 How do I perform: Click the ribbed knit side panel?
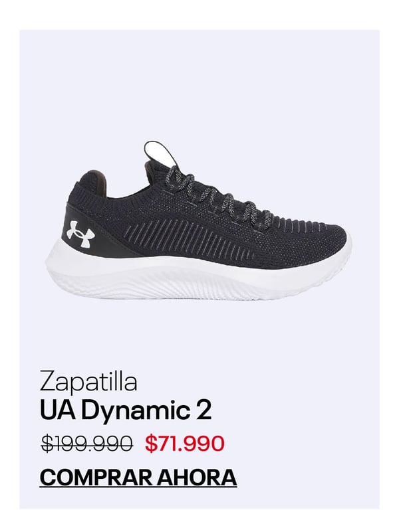point(190,238)
